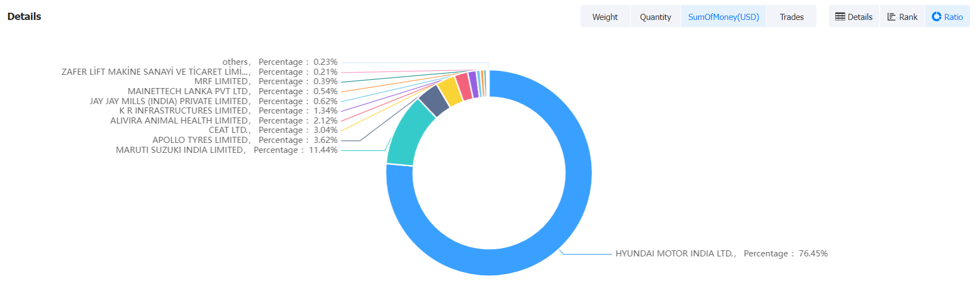Click the yellow CEAT LTD. segment
The image size is (980, 283).
click(450, 92)
